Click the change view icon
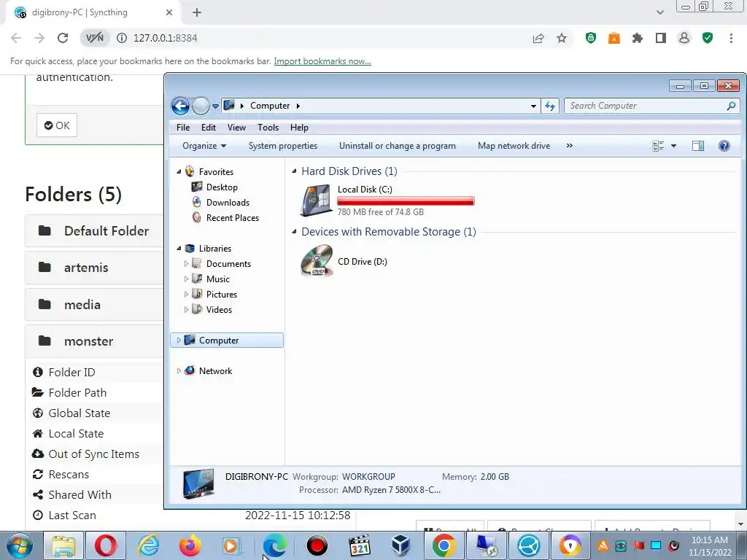Viewport: 747px width, 560px height. (658, 146)
